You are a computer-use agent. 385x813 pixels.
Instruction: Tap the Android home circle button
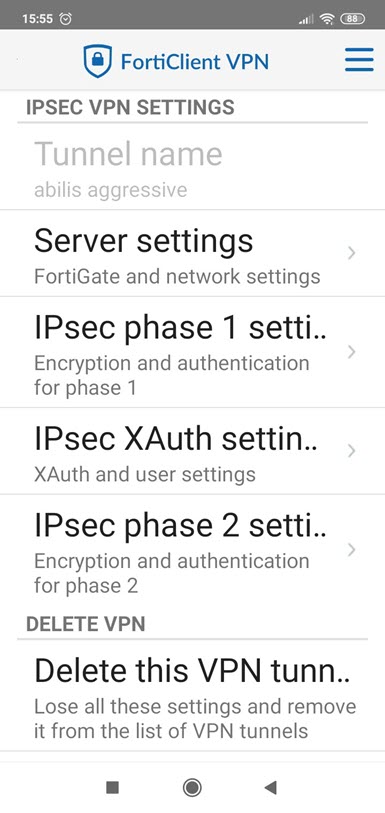[192, 788]
